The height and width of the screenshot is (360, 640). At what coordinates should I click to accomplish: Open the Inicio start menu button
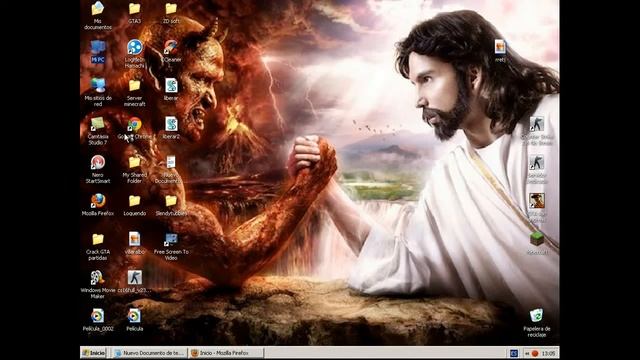point(93,353)
